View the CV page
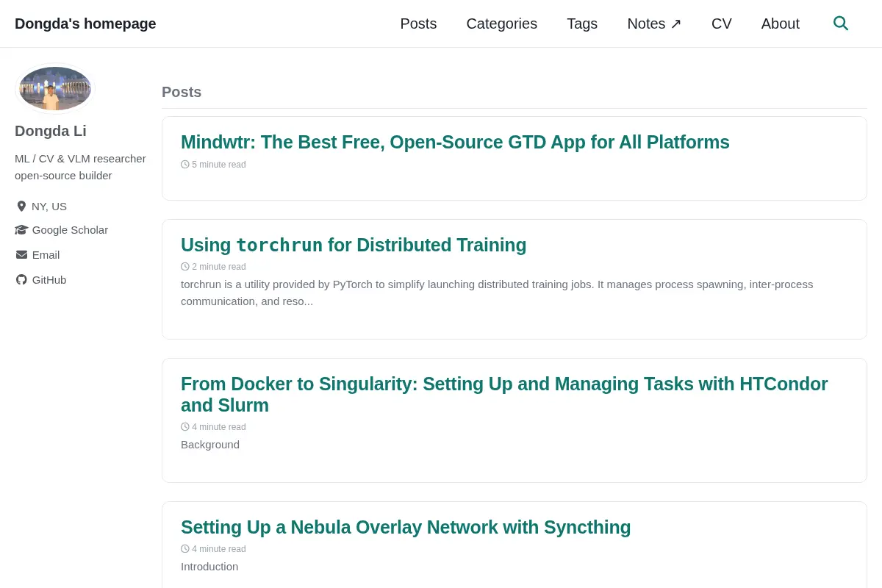 [x=722, y=24]
